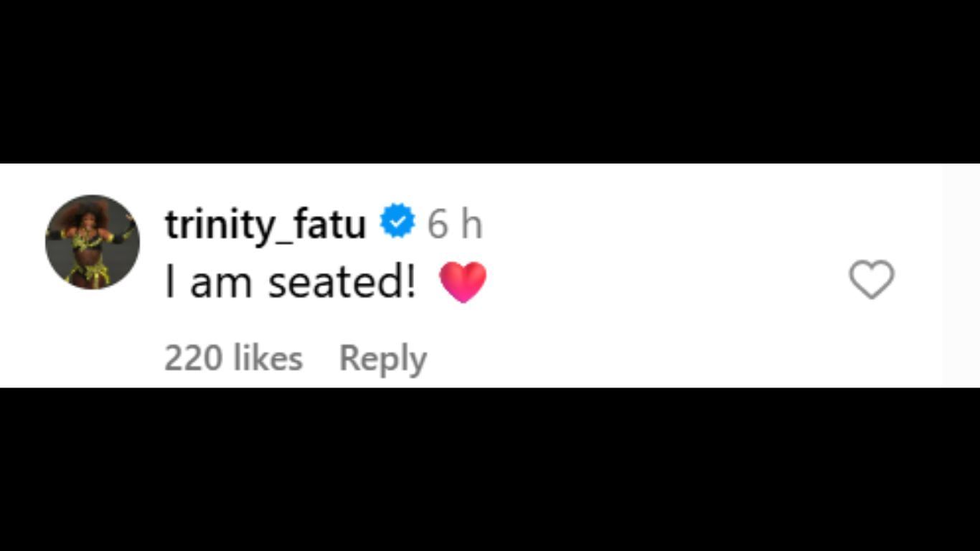
Task: Toggle the like heart on the comment
Action: [x=872, y=279]
